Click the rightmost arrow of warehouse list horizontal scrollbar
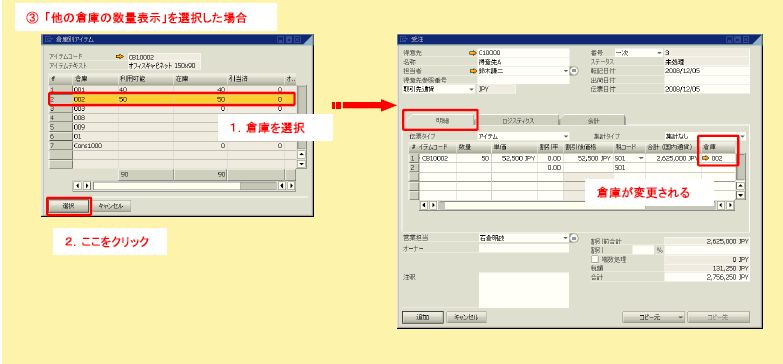 (291, 186)
